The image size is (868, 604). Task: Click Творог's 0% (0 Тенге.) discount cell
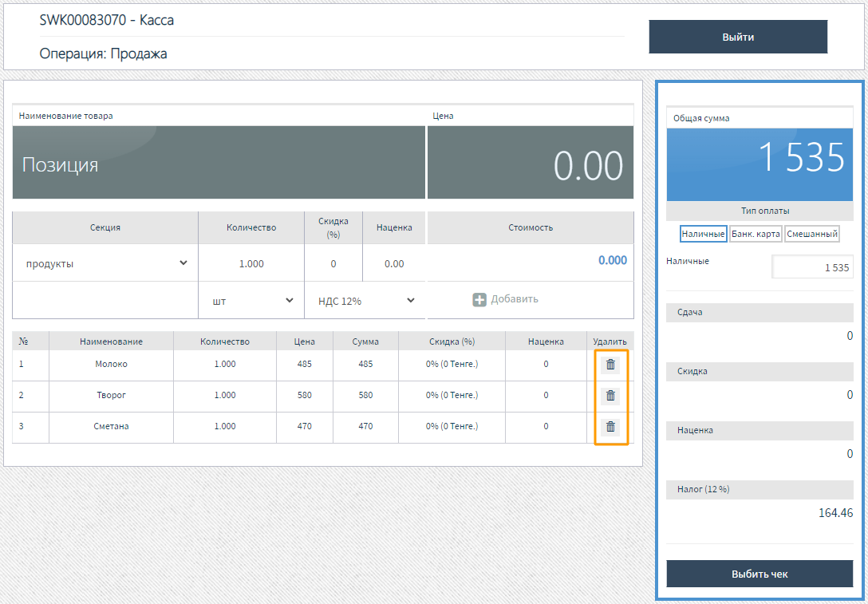[452, 395]
